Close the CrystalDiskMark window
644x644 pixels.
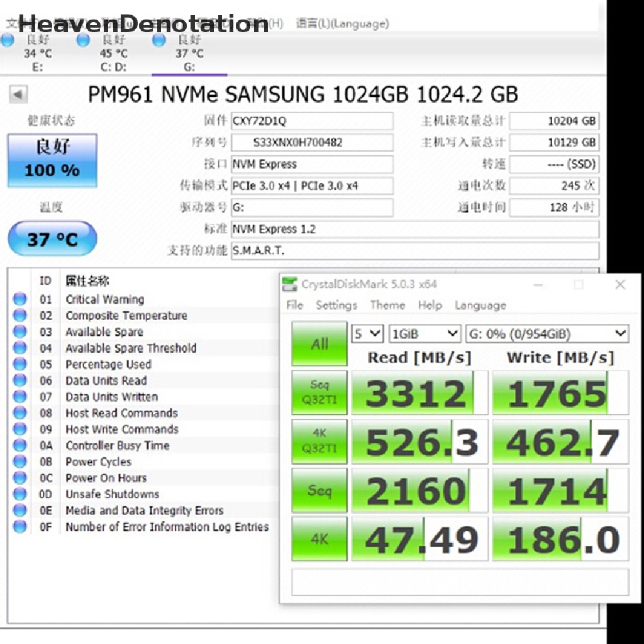pos(620,284)
